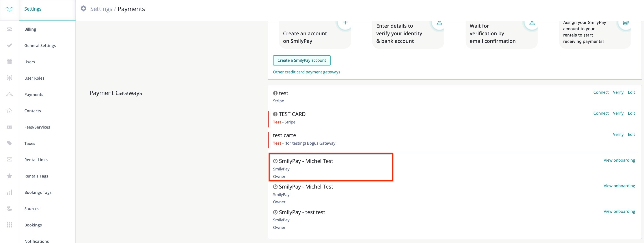
Task: Click '(for testing) Bogus Gateway' label
Action: coord(310,143)
